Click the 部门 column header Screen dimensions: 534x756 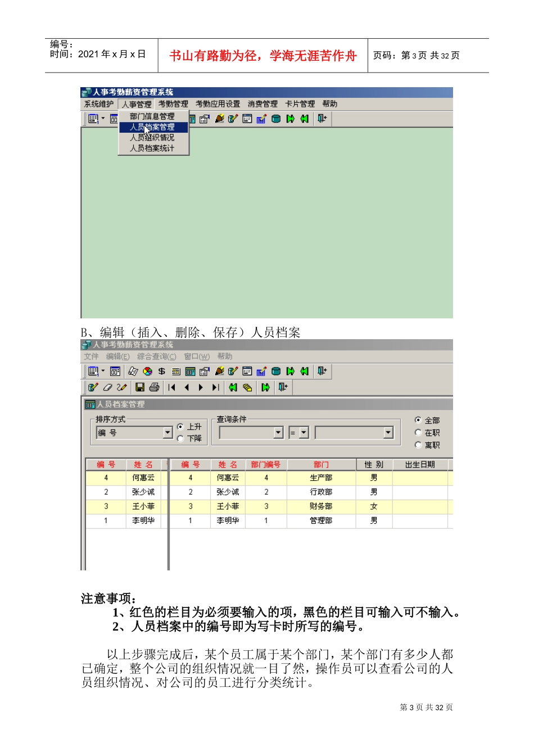click(x=322, y=465)
